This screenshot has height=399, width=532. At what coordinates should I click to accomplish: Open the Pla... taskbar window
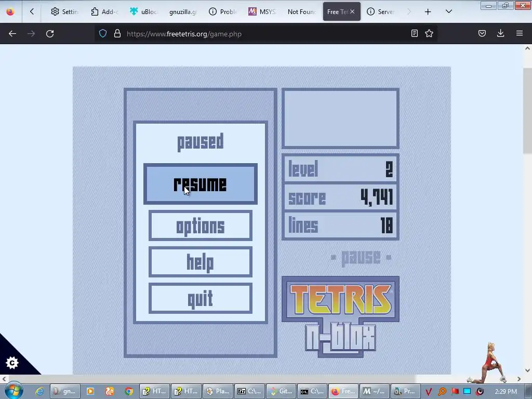click(x=218, y=392)
